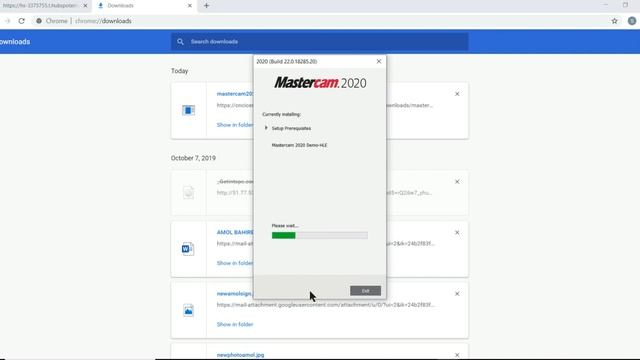
Task: Reload the Chrome downloads page
Action: tap(22, 21)
